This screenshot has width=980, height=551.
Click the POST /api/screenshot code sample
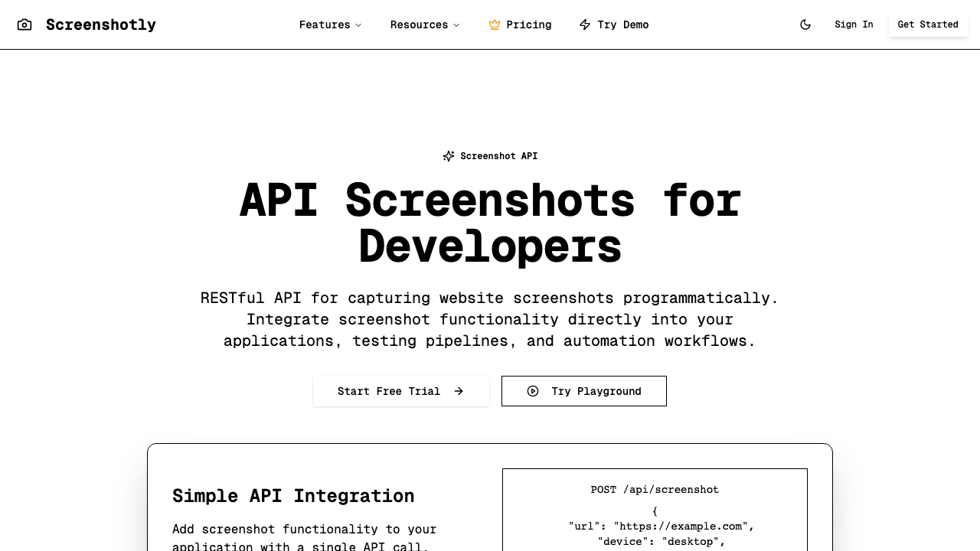click(655, 490)
